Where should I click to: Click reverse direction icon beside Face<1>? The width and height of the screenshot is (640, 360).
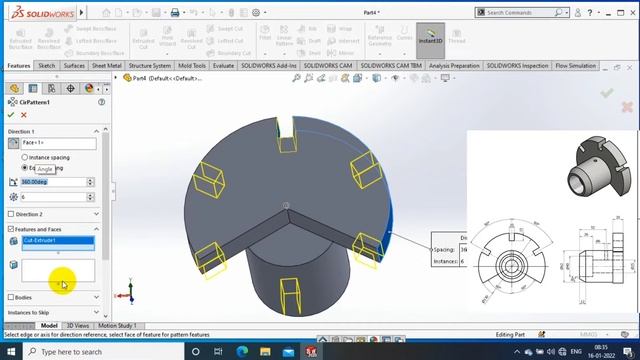tap(13, 143)
